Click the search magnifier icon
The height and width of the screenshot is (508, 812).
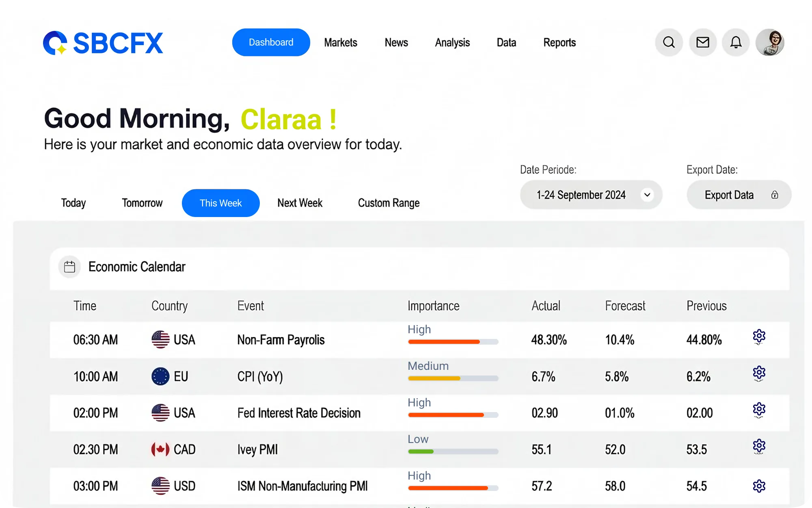pos(669,42)
